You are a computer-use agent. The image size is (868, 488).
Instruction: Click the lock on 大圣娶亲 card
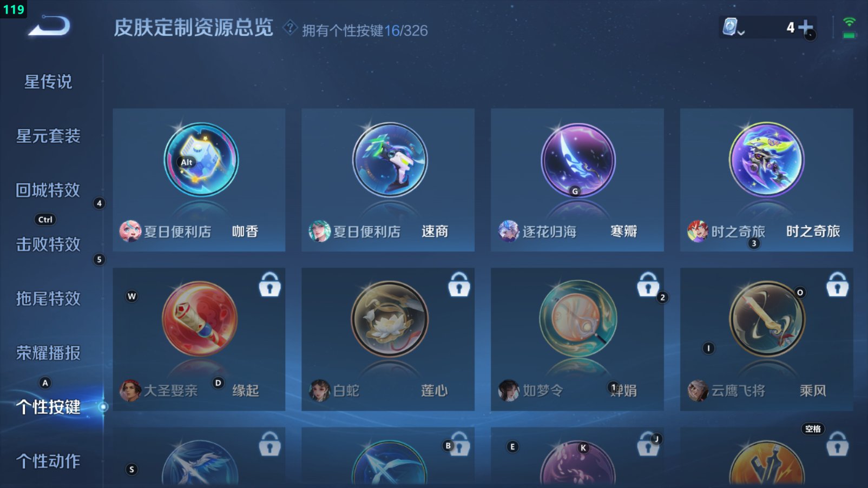(x=269, y=284)
